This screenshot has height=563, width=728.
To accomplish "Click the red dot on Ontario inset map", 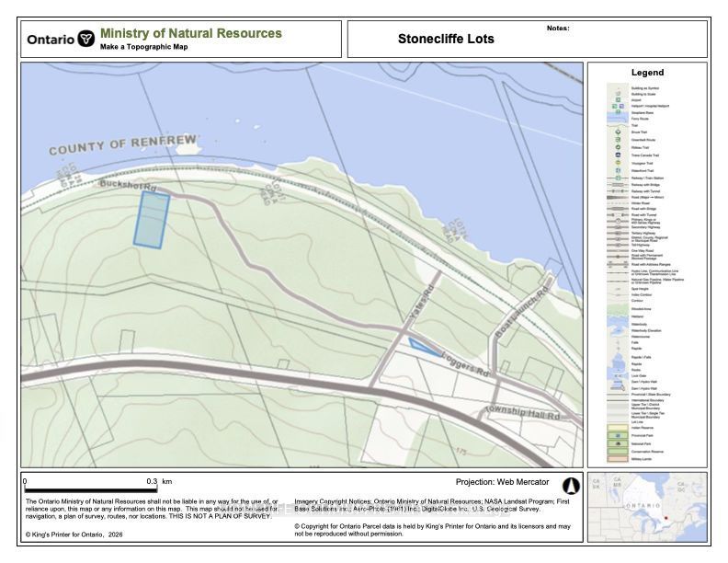I will (666, 518).
